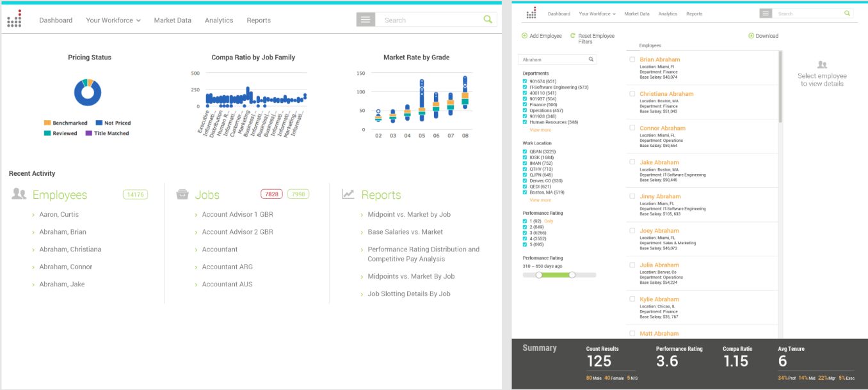Open Your Workforce dropdown in dashboard nav
The height and width of the screenshot is (390, 868).
click(113, 20)
